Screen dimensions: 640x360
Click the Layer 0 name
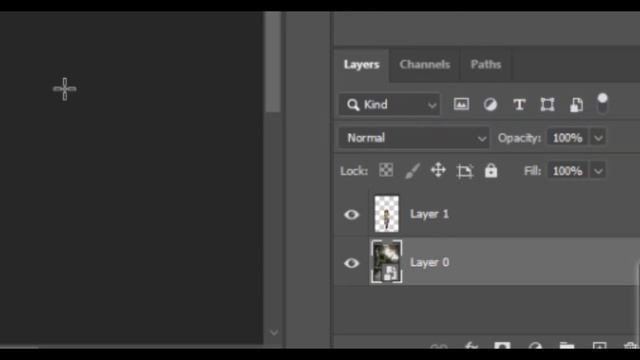point(429,262)
